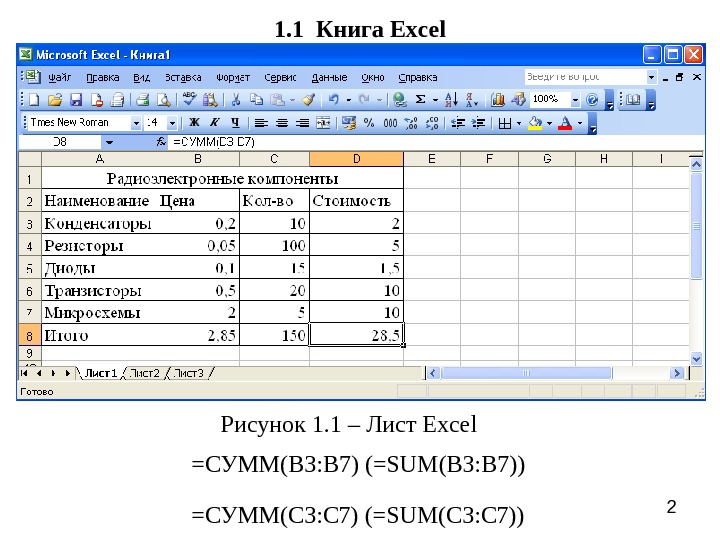Open the Times New Roman font dropdown

[135, 123]
